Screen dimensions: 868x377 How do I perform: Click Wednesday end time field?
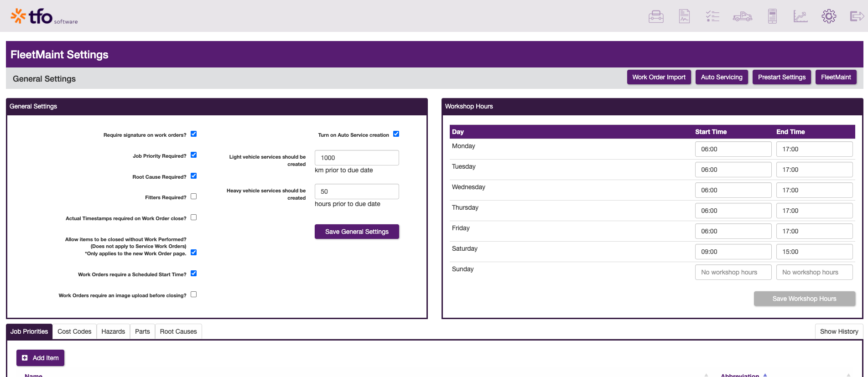tap(815, 190)
